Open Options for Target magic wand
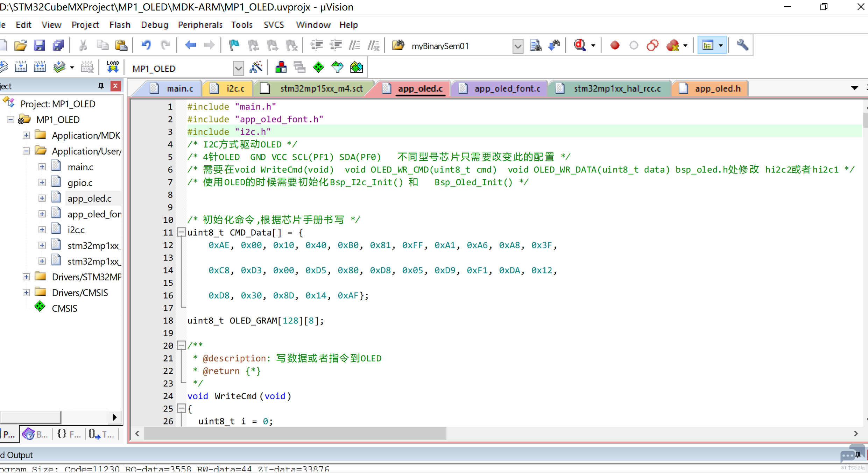The width and height of the screenshot is (868, 473). 256,67
